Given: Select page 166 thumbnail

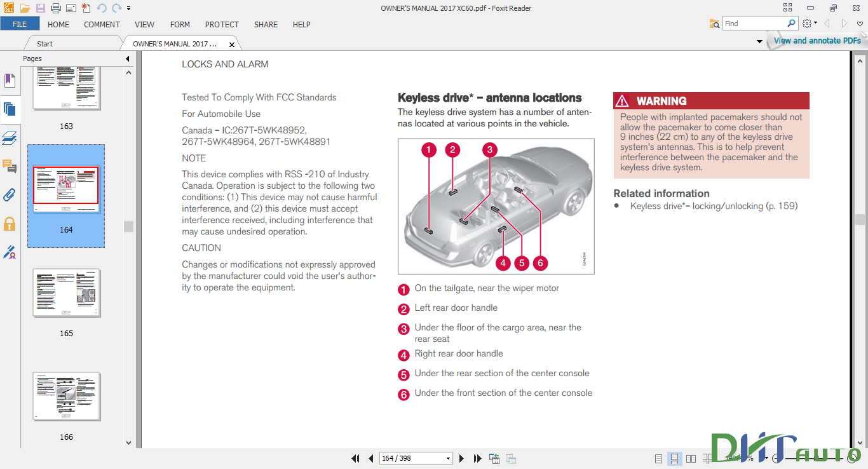Looking at the screenshot, I should (x=66, y=397).
